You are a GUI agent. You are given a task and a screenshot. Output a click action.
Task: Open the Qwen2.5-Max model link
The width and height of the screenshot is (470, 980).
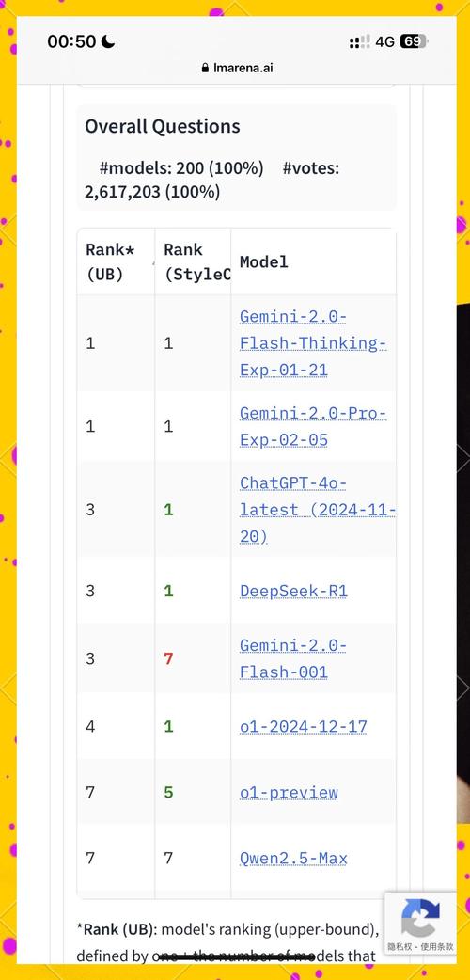coord(293,858)
